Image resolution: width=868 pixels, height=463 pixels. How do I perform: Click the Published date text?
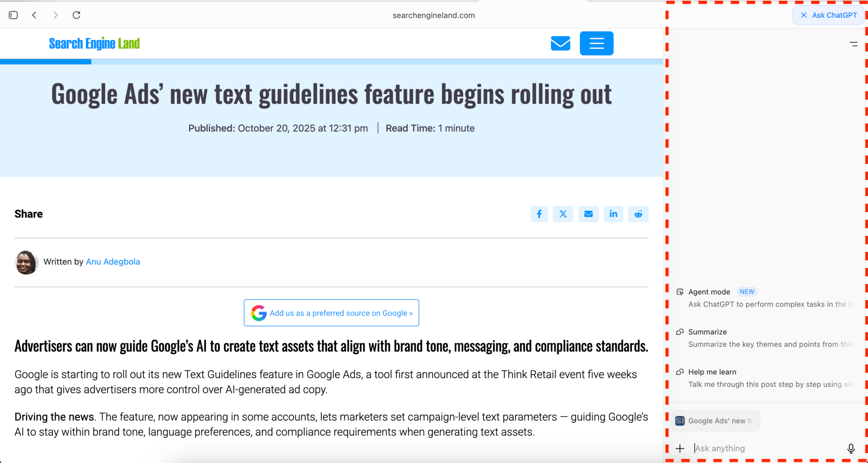(x=278, y=129)
